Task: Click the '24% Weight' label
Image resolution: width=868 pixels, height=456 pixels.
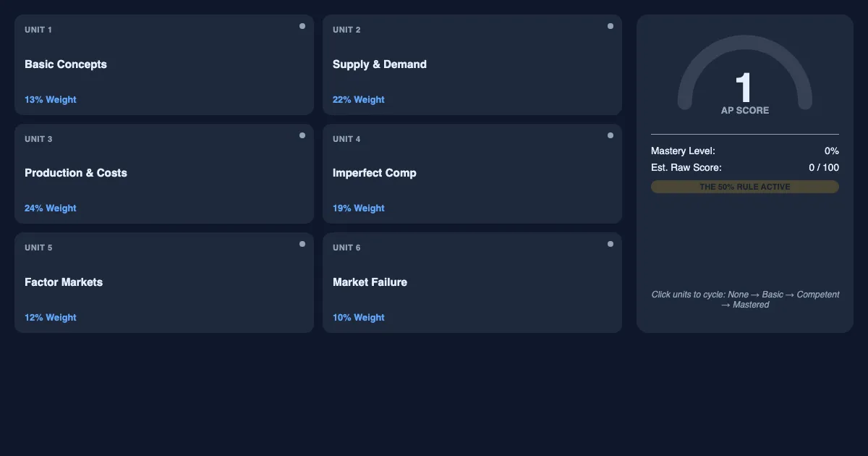Action: 51,208
